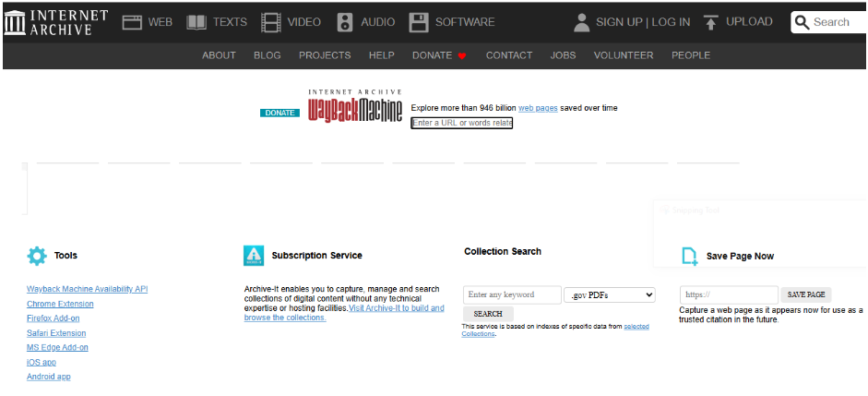Click the magnifying glass search icon
Image resolution: width=868 pixels, height=396 pixels.
pyautogui.click(x=803, y=22)
